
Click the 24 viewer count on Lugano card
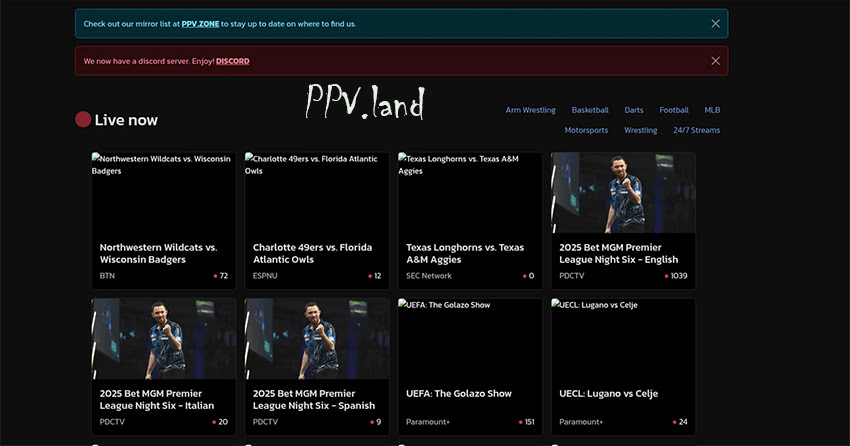(x=683, y=422)
